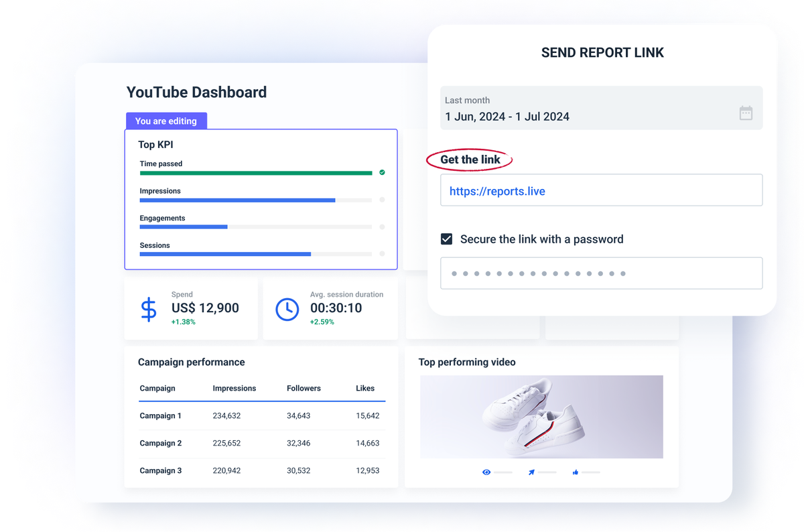Toggle the Sessions KPI status indicator
804x532 pixels.
(382, 253)
